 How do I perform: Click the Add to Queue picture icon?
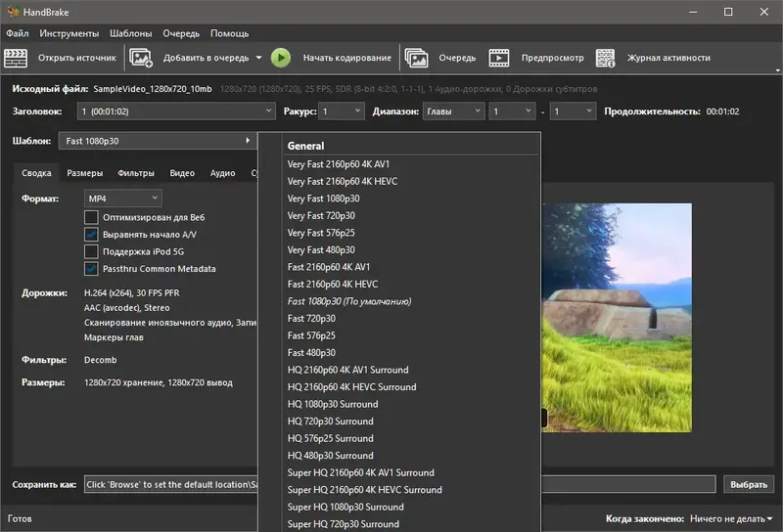point(141,58)
